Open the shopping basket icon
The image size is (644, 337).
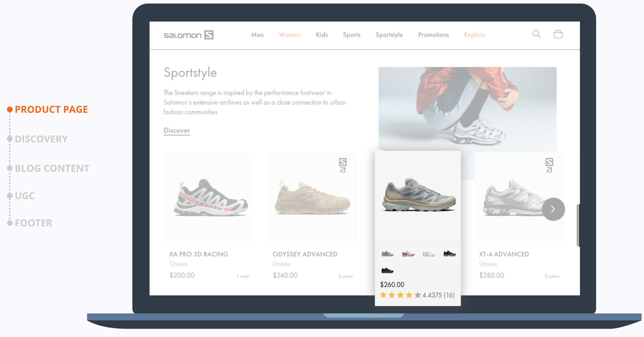click(x=558, y=34)
